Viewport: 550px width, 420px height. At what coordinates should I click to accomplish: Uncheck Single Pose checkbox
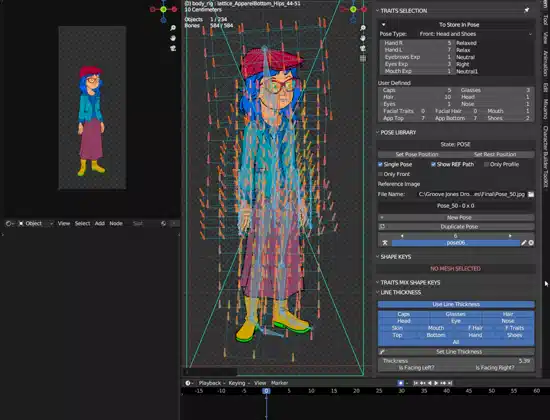(x=380, y=164)
